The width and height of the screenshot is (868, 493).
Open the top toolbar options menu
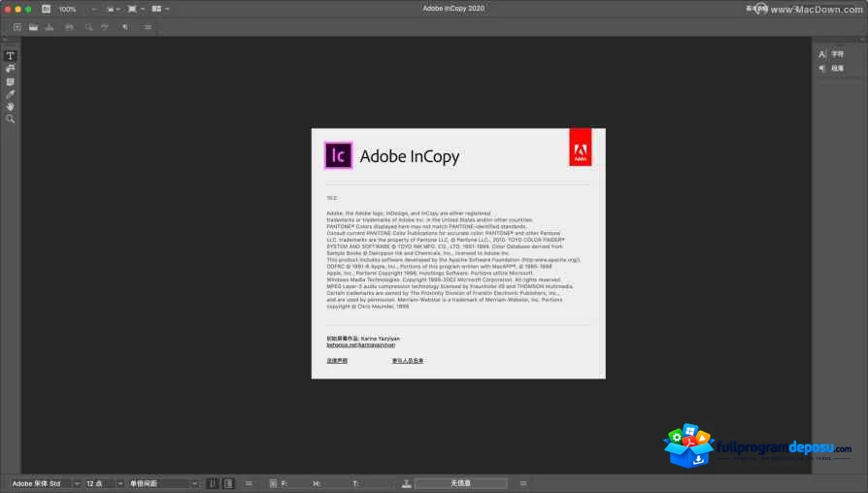[x=148, y=27]
